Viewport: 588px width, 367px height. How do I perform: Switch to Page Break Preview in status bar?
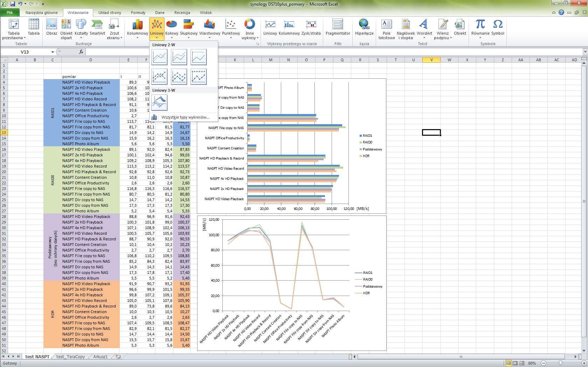tap(522, 363)
